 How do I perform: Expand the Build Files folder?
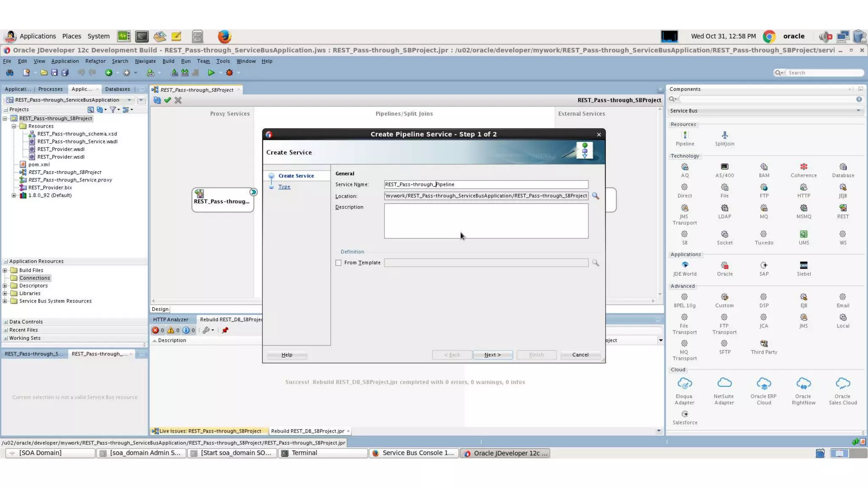point(5,270)
